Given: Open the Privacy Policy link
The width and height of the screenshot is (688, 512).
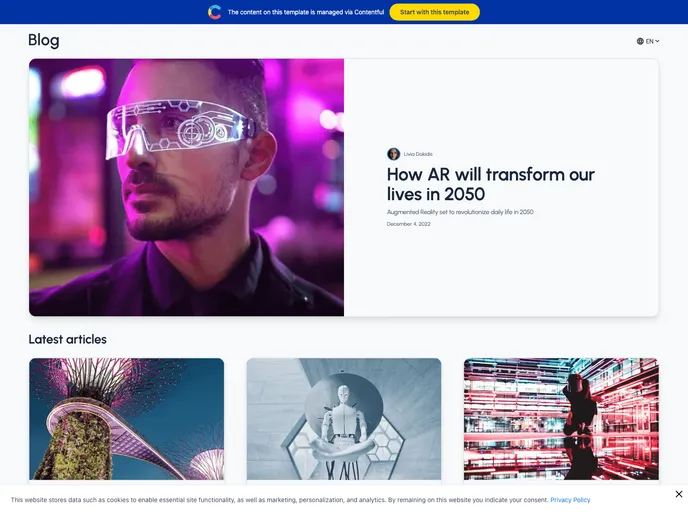Looking at the screenshot, I should tap(570, 499).
